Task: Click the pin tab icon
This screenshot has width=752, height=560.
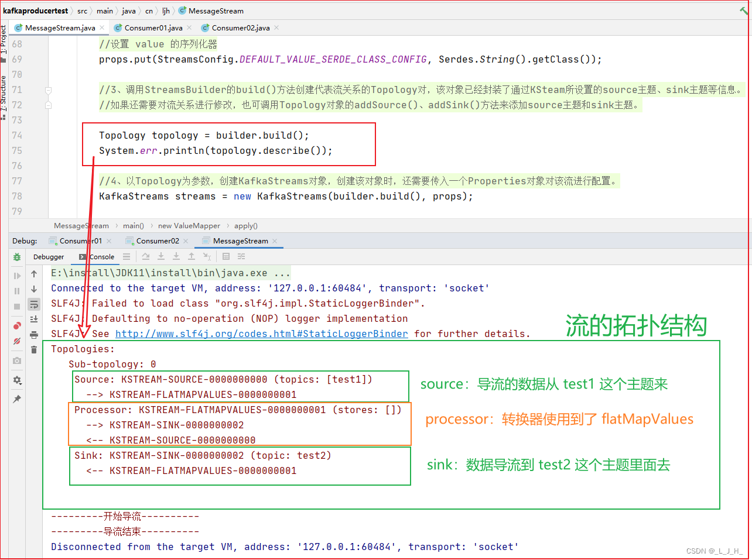Action: [17, 399]
